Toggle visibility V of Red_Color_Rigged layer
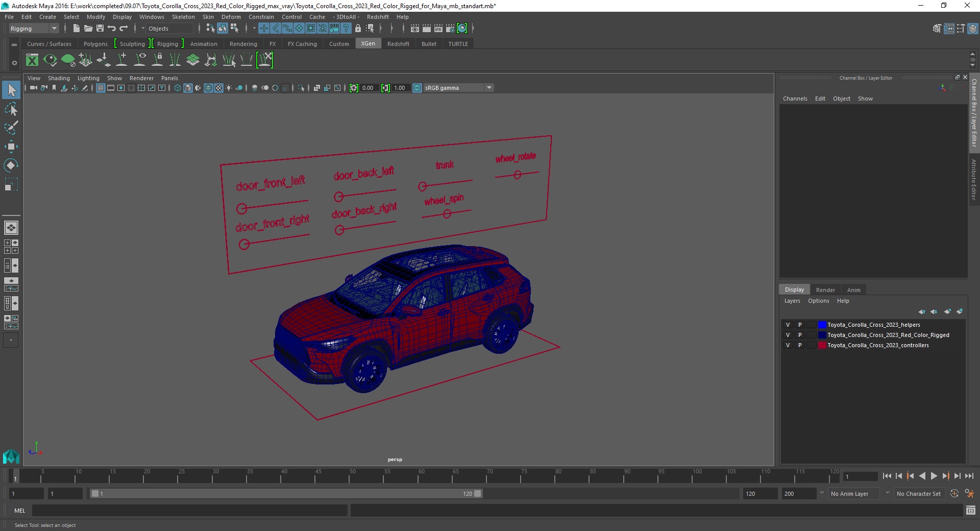 788,335
